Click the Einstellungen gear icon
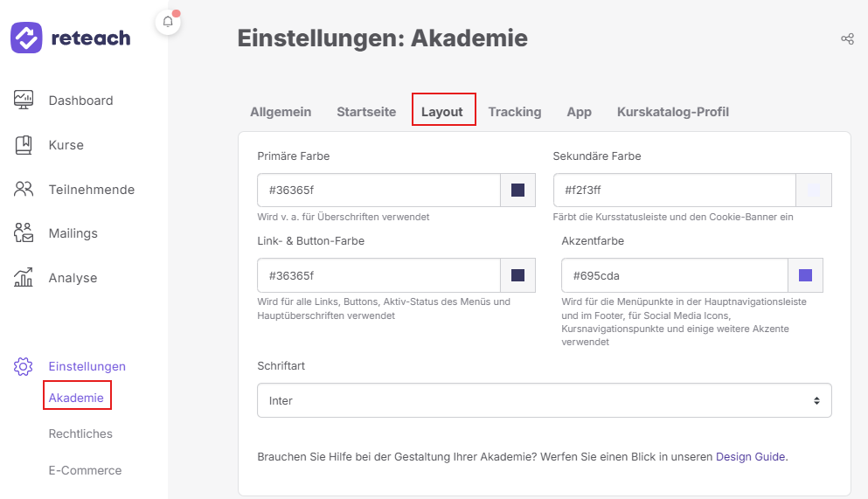 [24, 366]
